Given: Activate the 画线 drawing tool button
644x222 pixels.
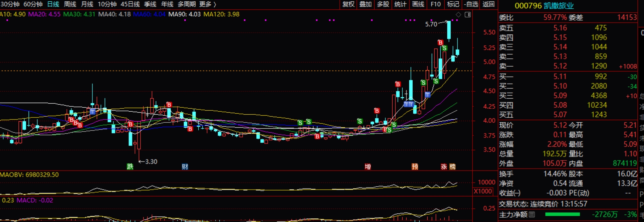Looking at the screenshot, I should click(418, 4).
